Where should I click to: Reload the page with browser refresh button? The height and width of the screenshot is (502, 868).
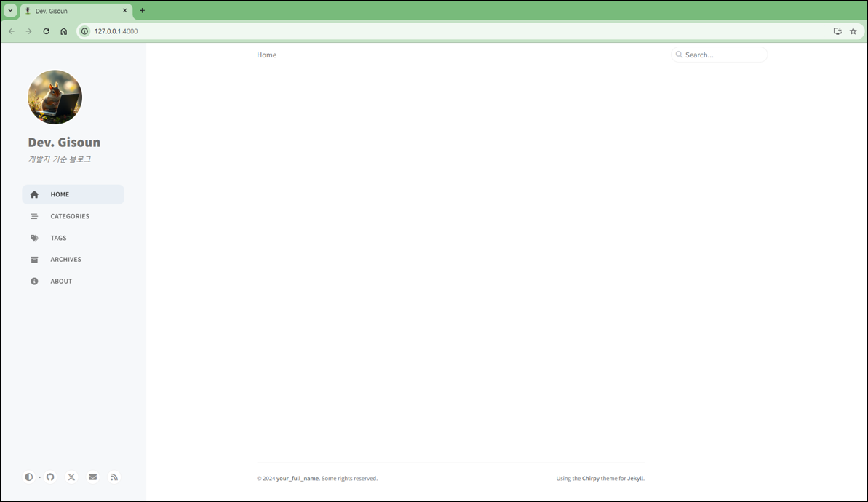(x=47, y=31)
